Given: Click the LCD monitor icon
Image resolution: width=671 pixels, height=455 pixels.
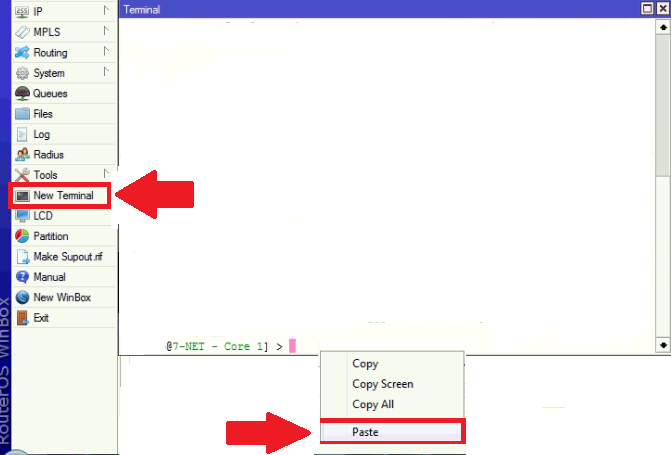Looking at the screenshot, I should (x=22, y=215).
